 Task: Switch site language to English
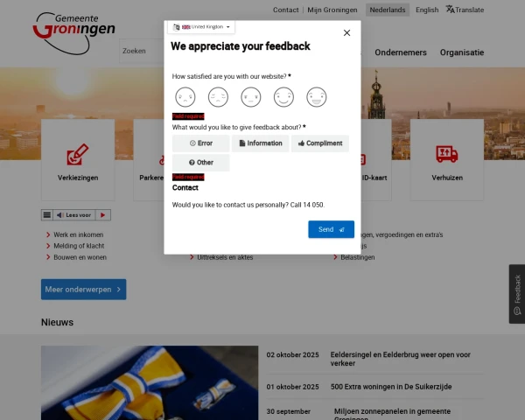427,10
